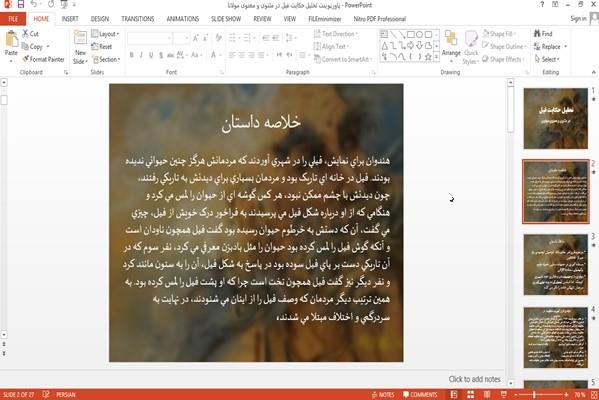Open the FILE tab
This screenshot has height=400, width=599.
pyautogui.click(x=13, y=19)
